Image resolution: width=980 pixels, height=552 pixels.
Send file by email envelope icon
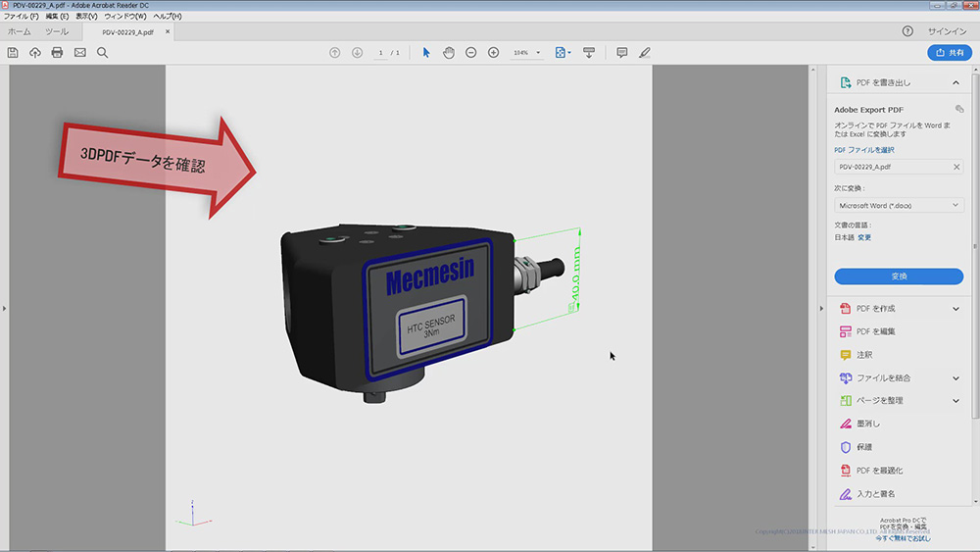[x=80, y=53]
